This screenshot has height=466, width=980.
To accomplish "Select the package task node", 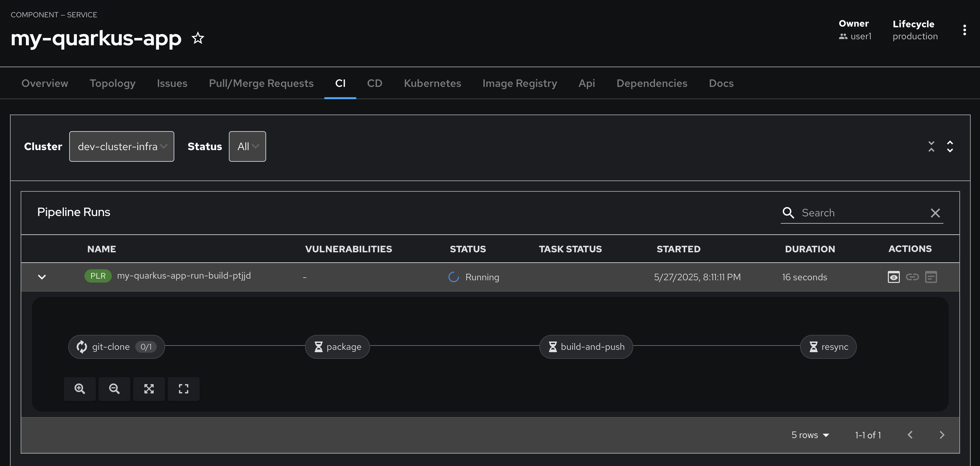I will click(337, 347).
